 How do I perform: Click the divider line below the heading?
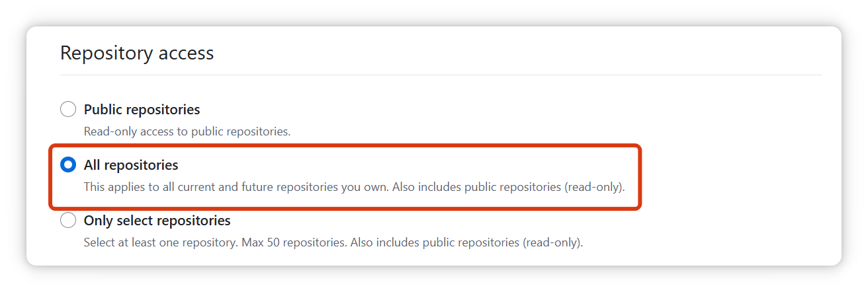click(x=441, y=75)
